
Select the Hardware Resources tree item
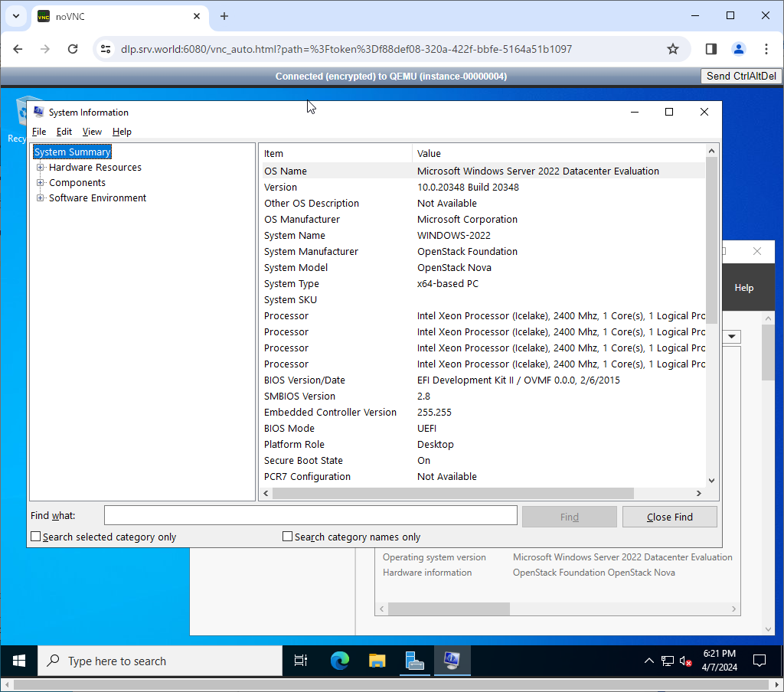click(x=95, y=168)
